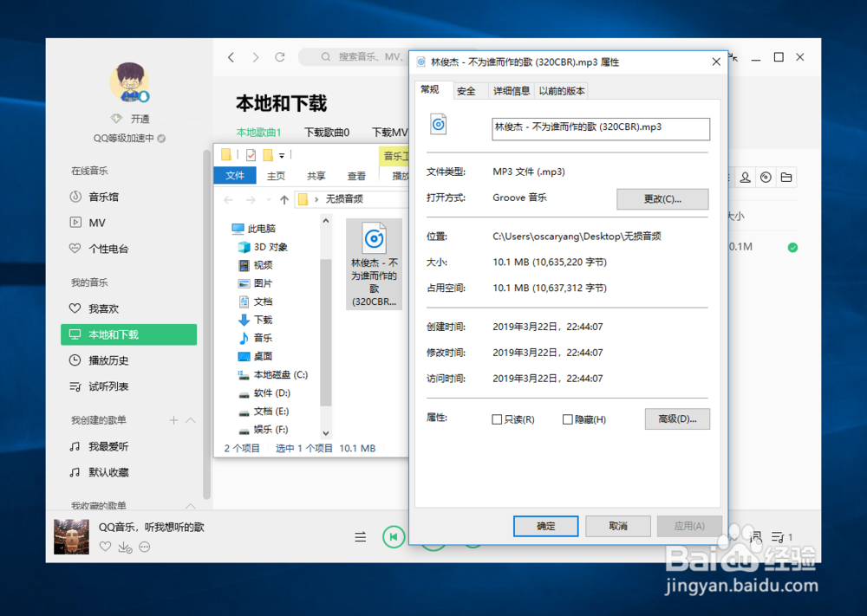Open Explorer recent locations dropdown
Viewport: 867px width, 616px height.
click(x=269, y=199)
